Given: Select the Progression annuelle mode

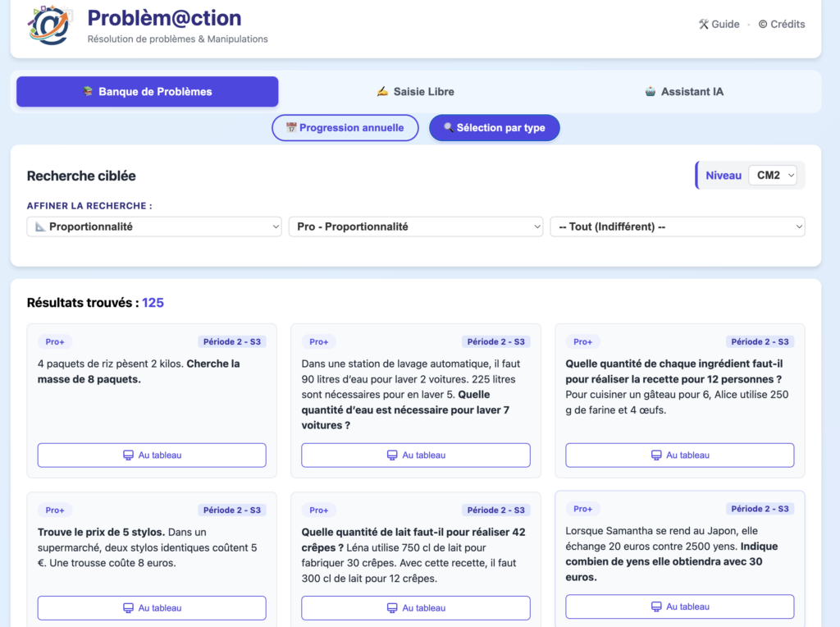Looking at the screenshot, I should coord(345,128).
